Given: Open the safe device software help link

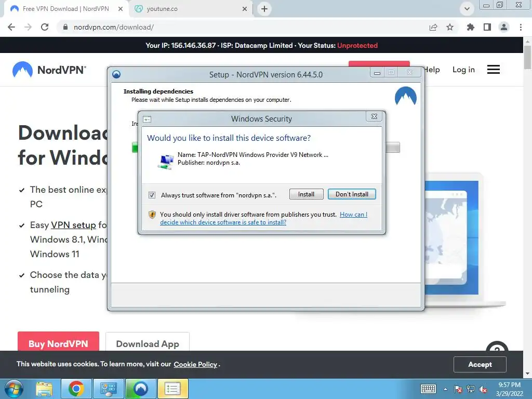Looking at the screenshot, I should point(223,222).
